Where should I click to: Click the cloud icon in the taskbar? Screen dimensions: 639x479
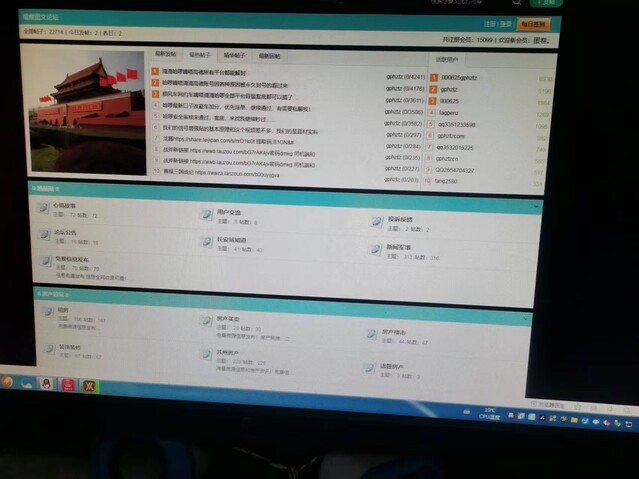[26, 383]
